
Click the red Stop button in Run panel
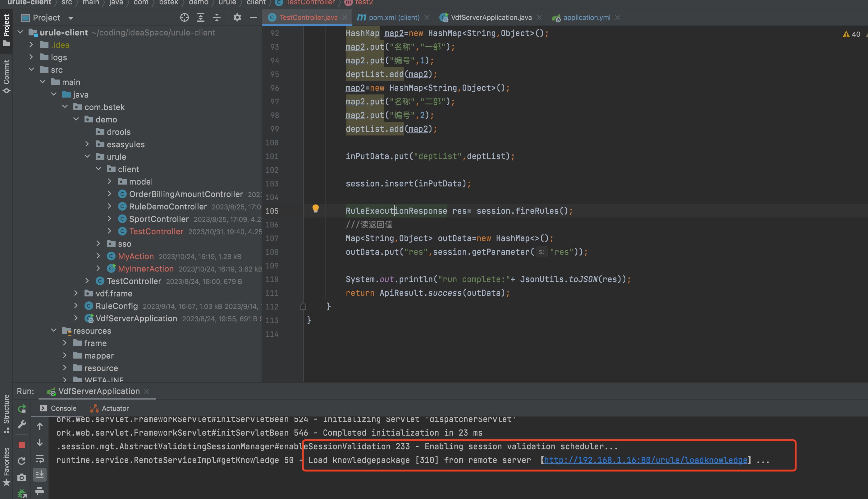(21, 445)
